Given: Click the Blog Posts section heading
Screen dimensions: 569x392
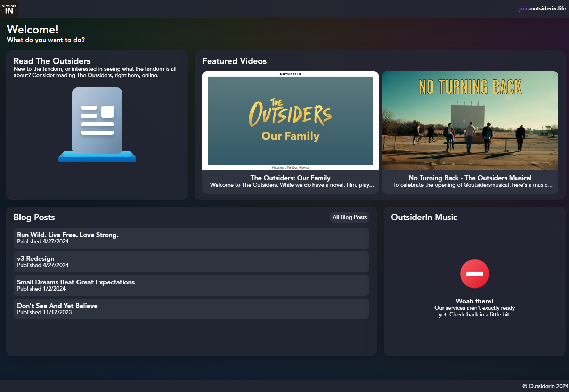Looking at the screenshot, I should click(34, 217).
